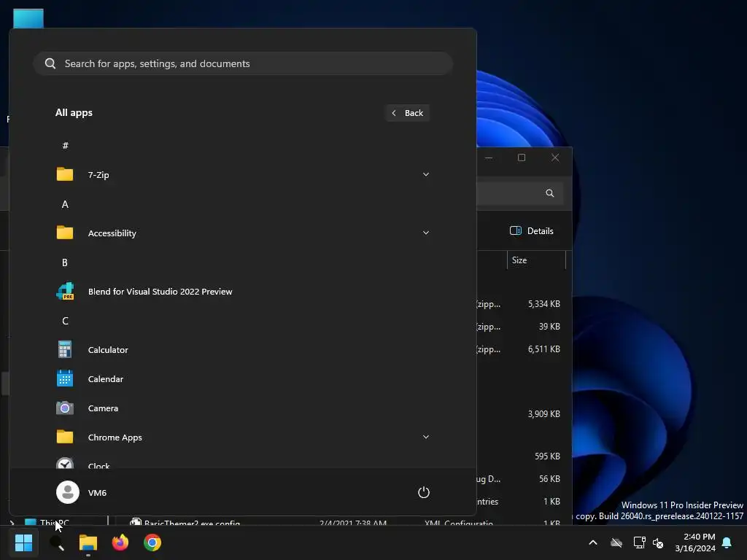Open the Chrome Apps folder icon

[65, 437]
